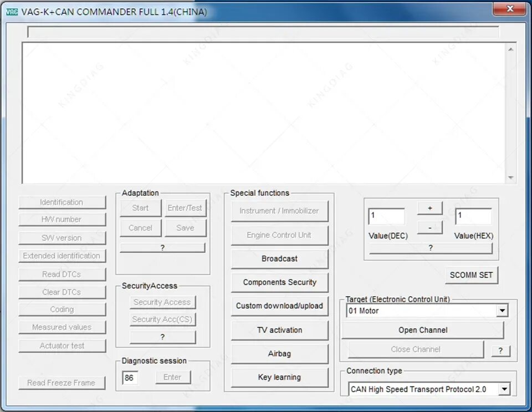The image size is (532, 412).
Task: Click the SW version button
Action: click(62, 238)
